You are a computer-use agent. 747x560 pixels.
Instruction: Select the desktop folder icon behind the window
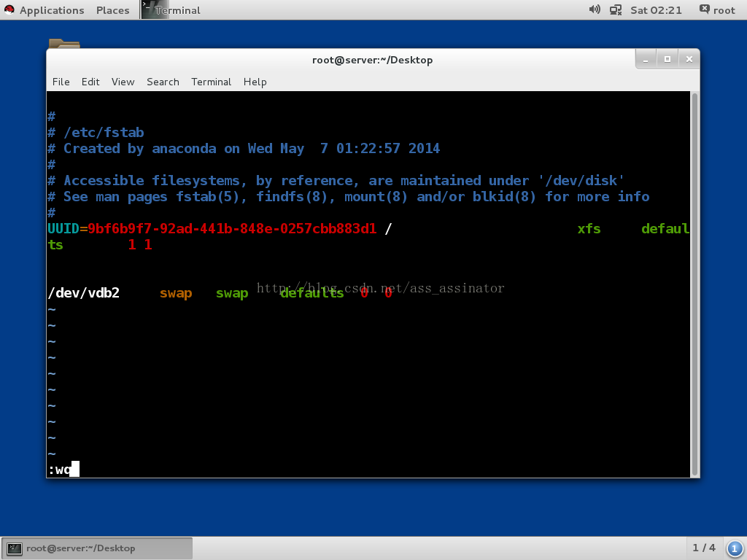click(x=64, y=43)
